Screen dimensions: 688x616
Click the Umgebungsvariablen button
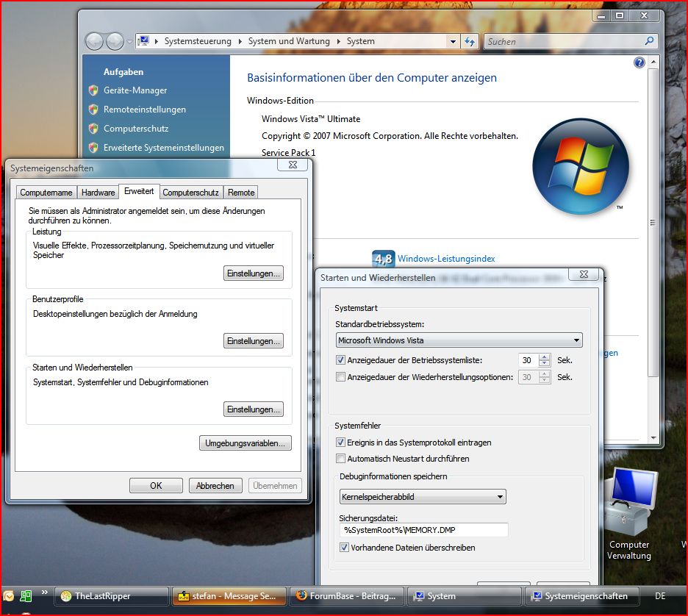click(x=246, y=443)
